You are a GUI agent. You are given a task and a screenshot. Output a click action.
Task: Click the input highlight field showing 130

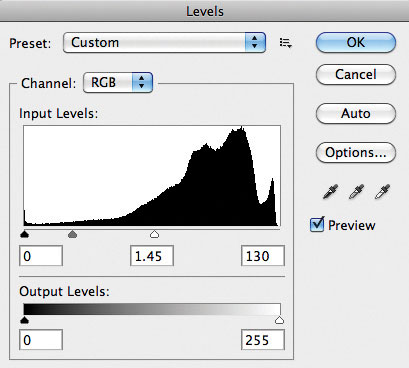point(263,256)
